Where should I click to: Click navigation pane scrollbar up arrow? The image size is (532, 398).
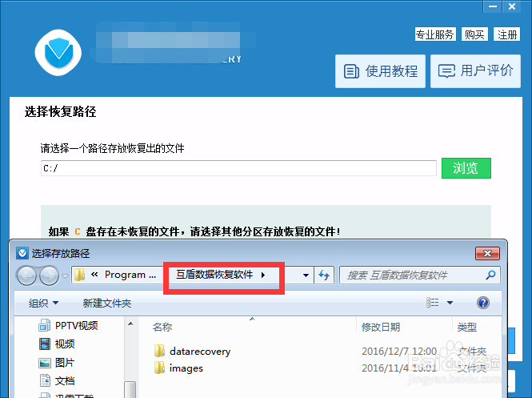(x=130, y=324)
